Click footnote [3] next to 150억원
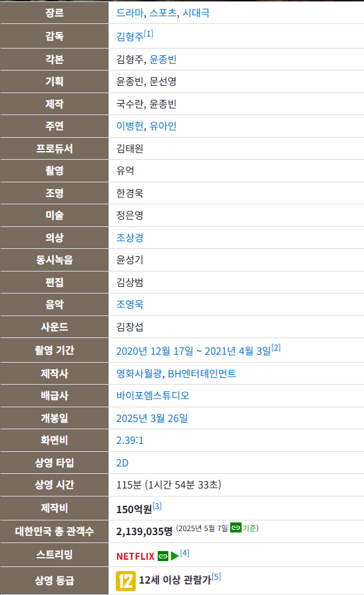 coord(157,506)
